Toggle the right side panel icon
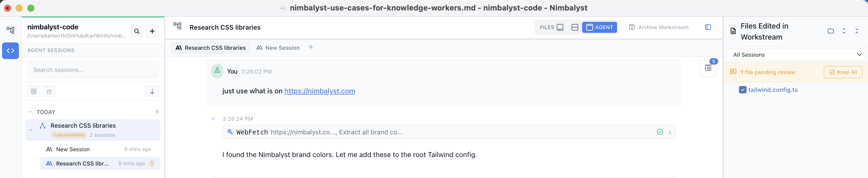 coord(708,27)
